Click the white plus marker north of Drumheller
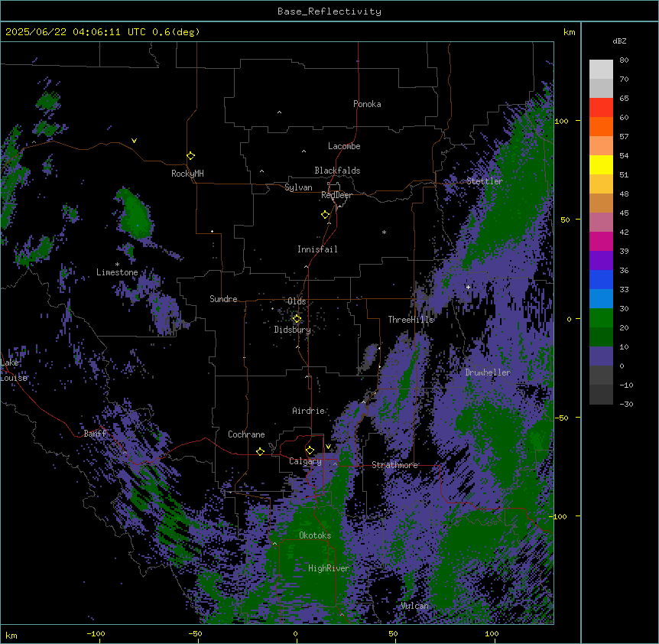The width and height of the screenshot is (659, 644). (x=468, y=287)
